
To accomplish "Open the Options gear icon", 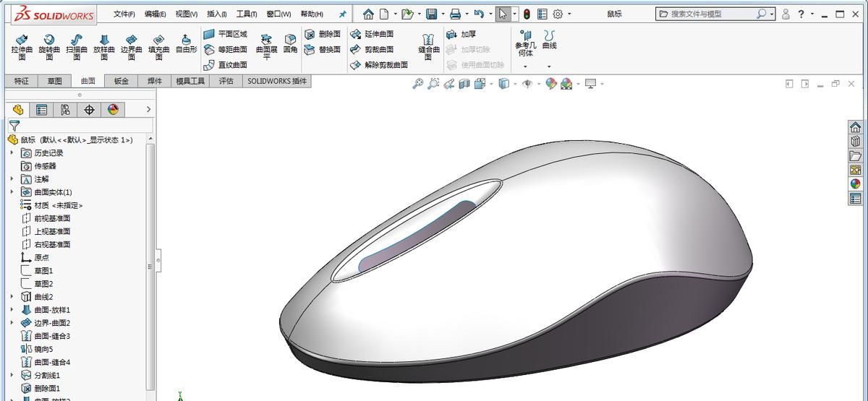I will coord(558,14).
